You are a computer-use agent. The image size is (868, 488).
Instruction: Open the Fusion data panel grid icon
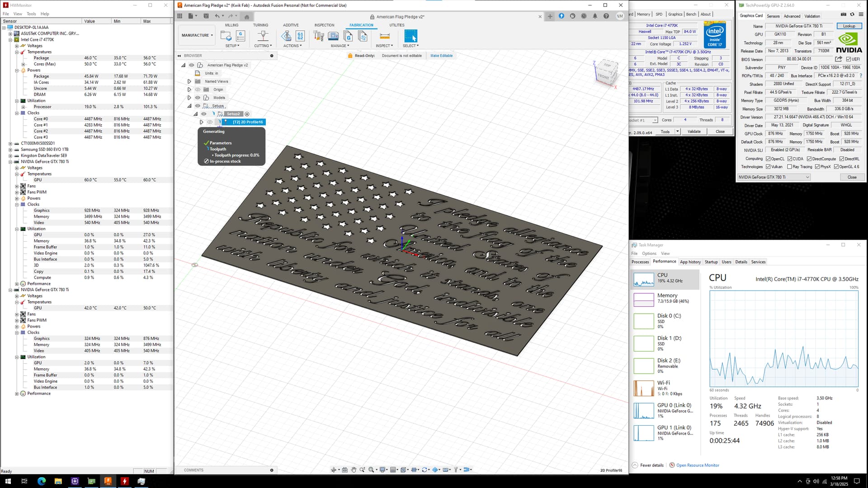coord(179,16)
